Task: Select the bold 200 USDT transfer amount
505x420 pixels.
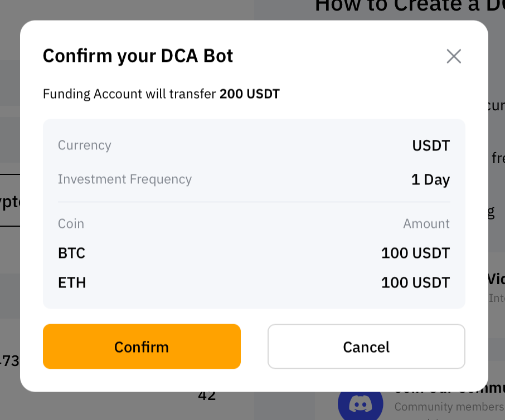Action: pos(250,94)
